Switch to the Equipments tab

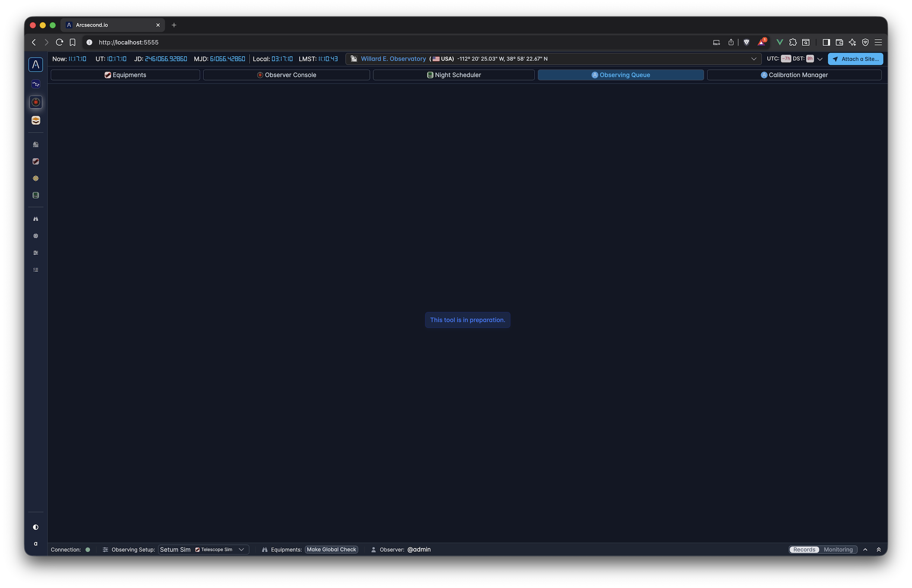(125, 75)
